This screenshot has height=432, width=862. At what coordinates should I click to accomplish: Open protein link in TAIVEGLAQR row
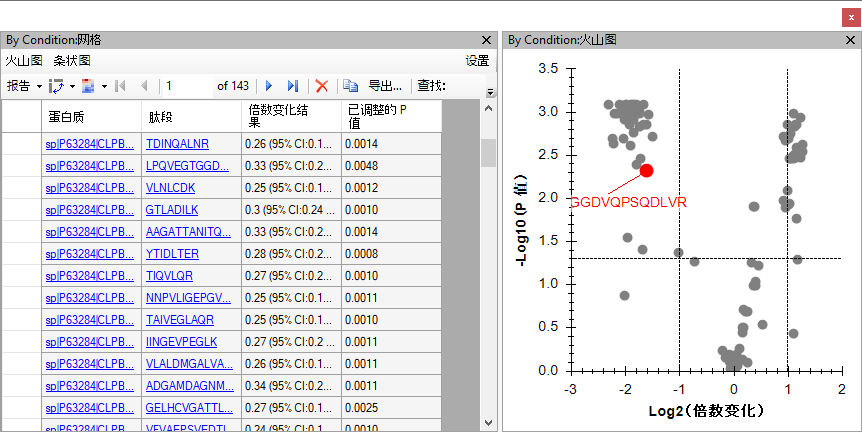90,320
